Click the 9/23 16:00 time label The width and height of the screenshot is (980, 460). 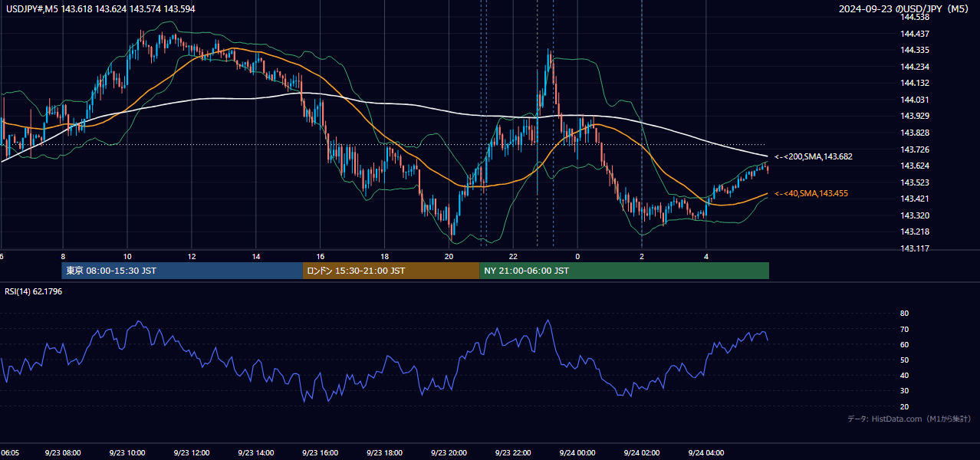(321, 453)
